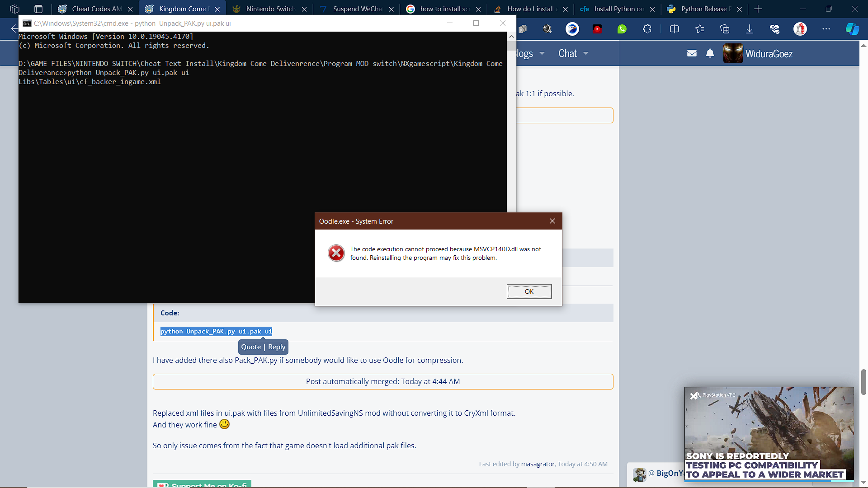Click BigOnYa's user avatar
The width and height of the screenshot is (868, 488).
[x=639, y=474]
